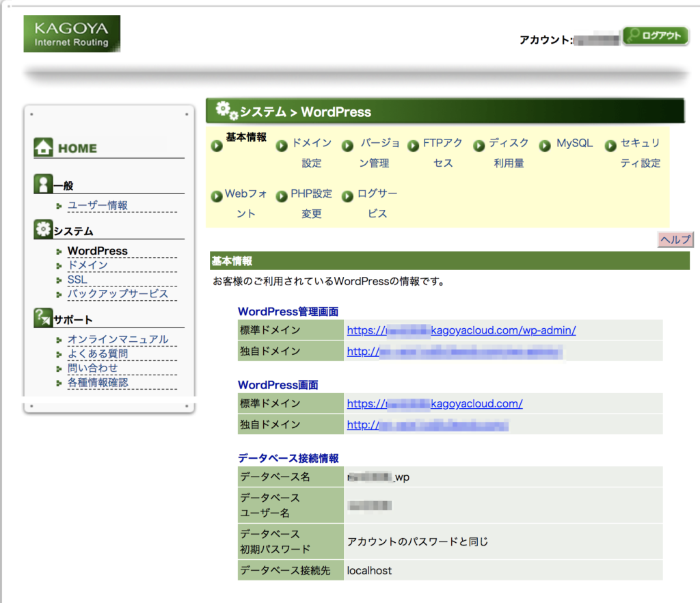Click the データベース名 label cell
Image resolution: width=700 pixels, height=603 pixels.
coord(291,477)
